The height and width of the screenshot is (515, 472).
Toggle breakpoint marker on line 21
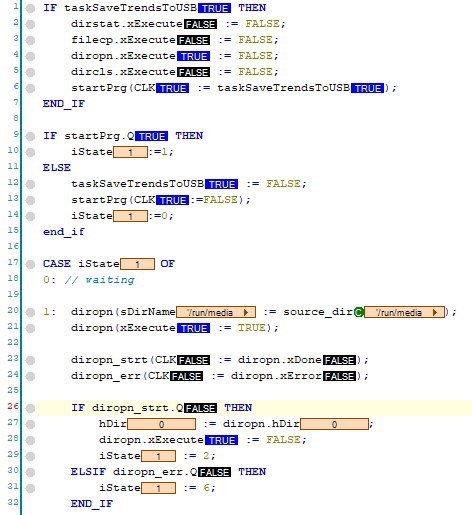(30, 328)
